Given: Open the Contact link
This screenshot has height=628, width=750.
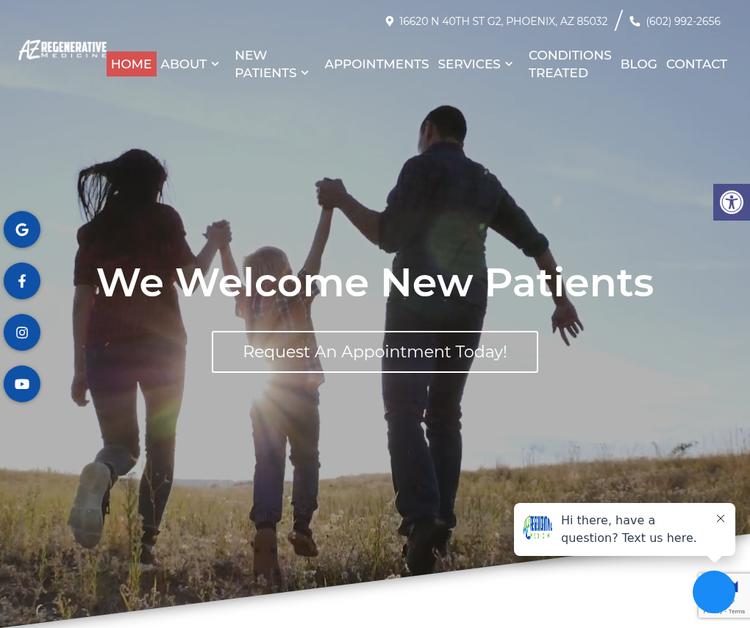Looking at the screenshot, I should [x=696, y=64].
